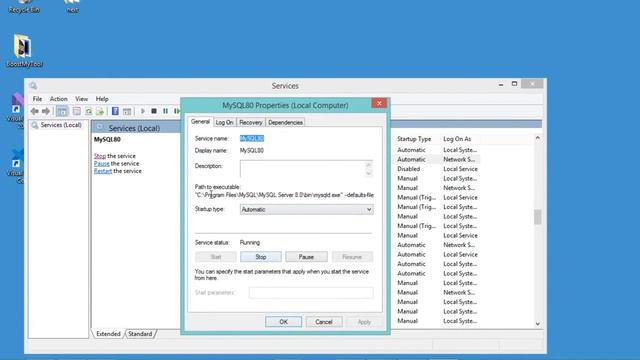
Task: Click the bold MySQL80 service name heading
Action: 107,140
